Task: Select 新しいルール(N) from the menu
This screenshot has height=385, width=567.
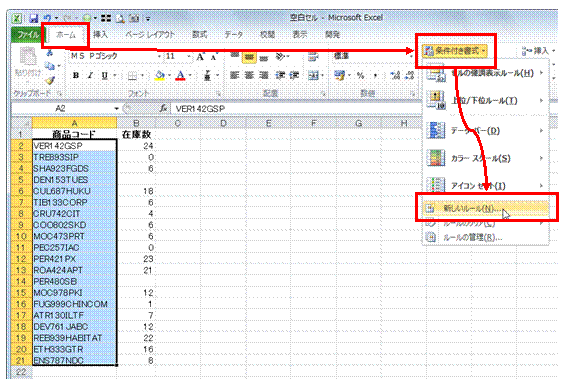Action: (486, 209)
